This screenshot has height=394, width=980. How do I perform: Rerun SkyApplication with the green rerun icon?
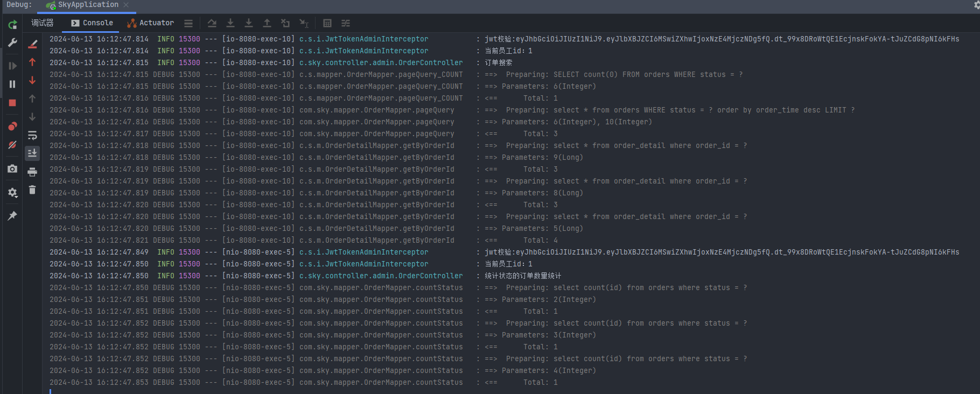(x=12, y=24)
